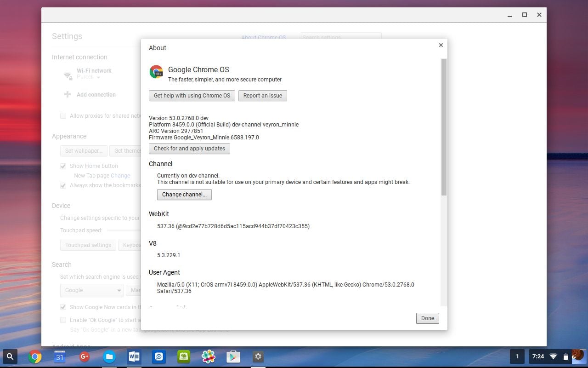Toggle the Show Home button checkbox
588x368 pixels.
coord(63,166)
